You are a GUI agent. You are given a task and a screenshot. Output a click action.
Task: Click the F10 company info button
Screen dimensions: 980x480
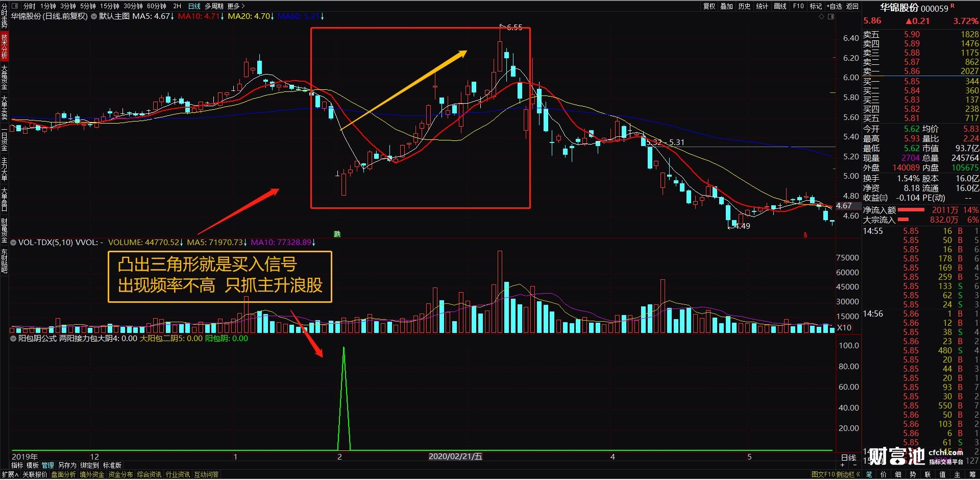pos(798,6)
